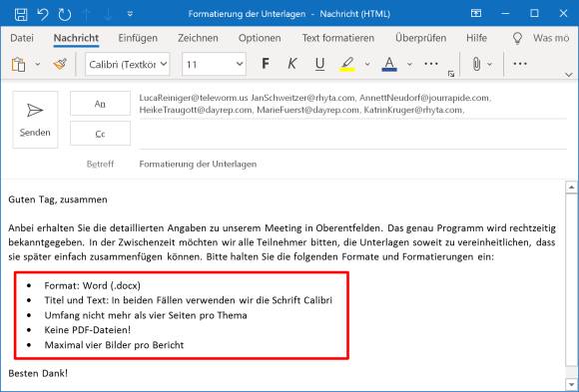Open the Überprüfen ribbon tab
The height and width of the screenshot is (392, 579).
point(420,38)
